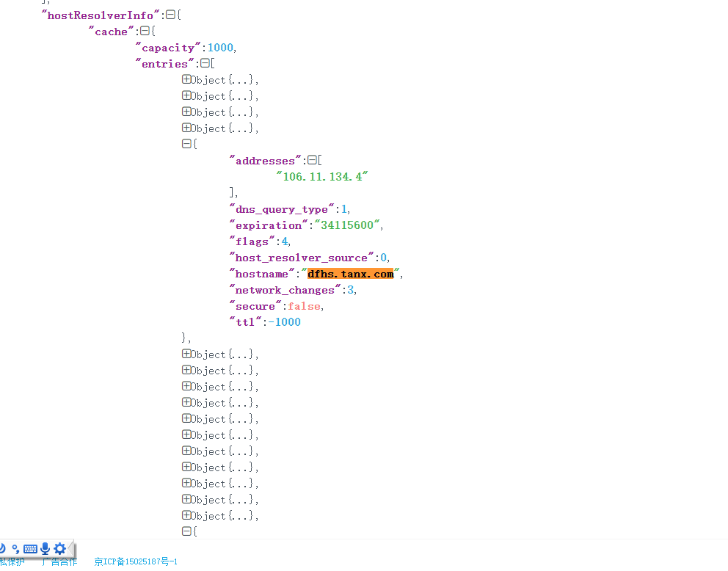This screenshot has width=728, height=571.
Task: Toggle the IME punctuation icon
Action: coord(16,549)
